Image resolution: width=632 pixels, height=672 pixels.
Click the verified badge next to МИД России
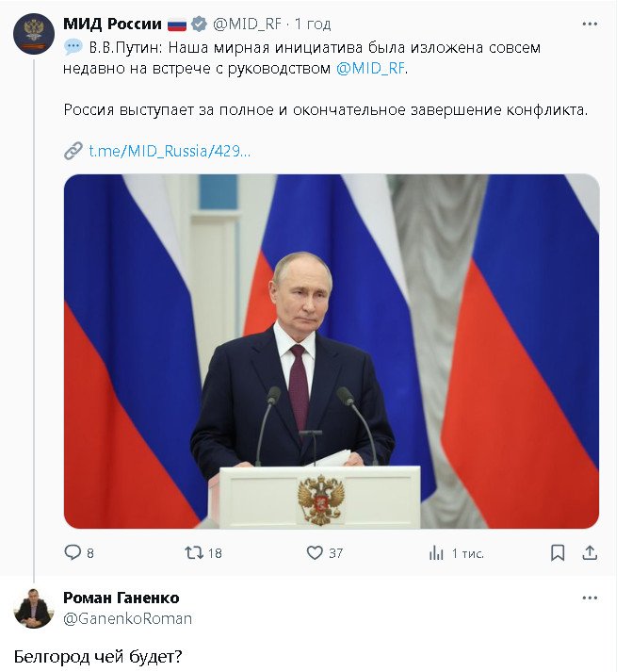(200, 25)
